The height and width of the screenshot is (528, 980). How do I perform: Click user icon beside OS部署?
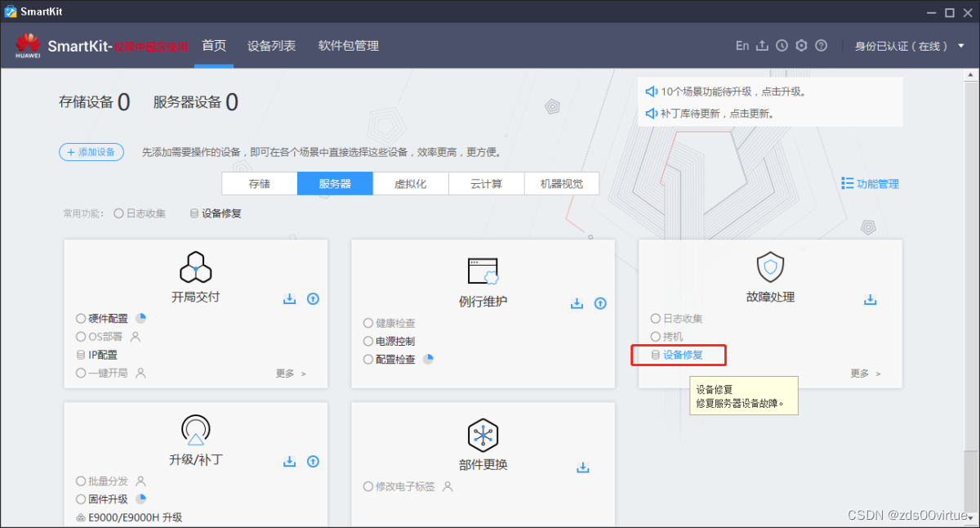136,336
